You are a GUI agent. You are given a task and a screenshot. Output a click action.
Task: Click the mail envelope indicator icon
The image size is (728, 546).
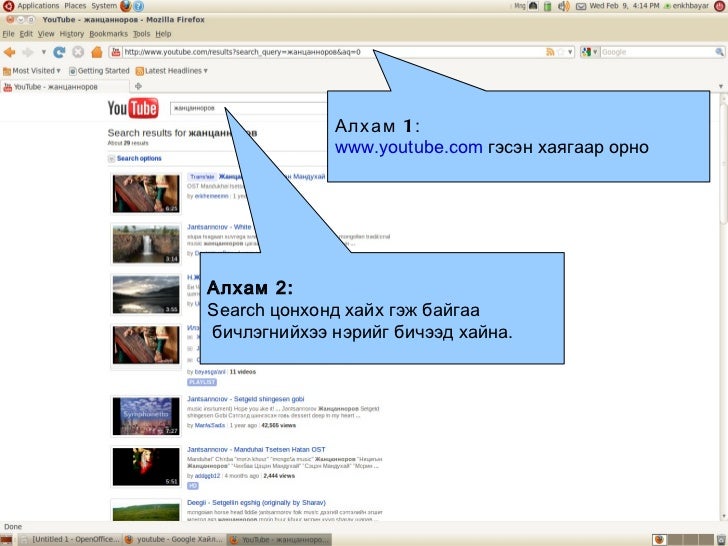click(x=580, y=6)
